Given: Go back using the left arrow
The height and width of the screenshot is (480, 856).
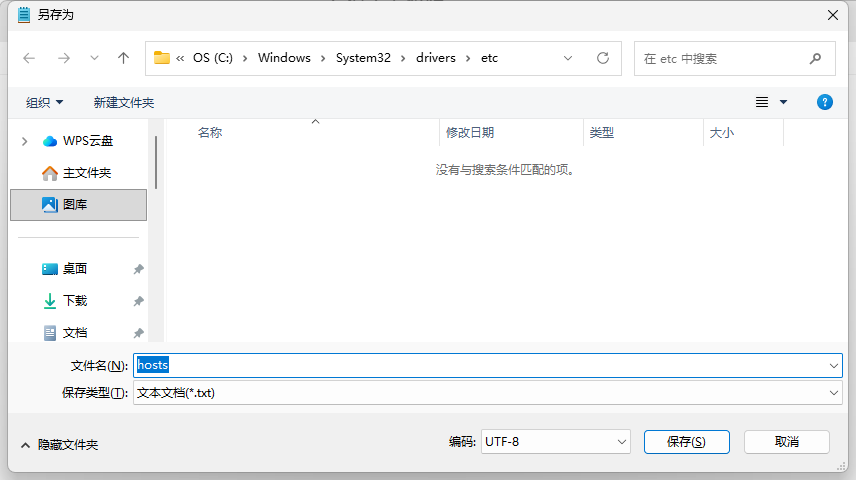Looking at the screenshot, I should coord(29,58).
